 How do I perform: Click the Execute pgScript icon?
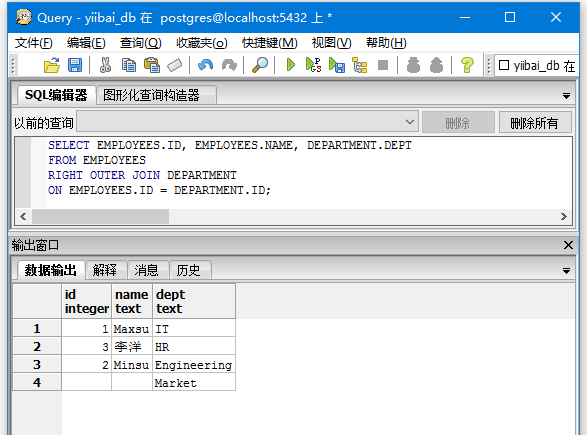pyautogui.click(x=313, y=65)
